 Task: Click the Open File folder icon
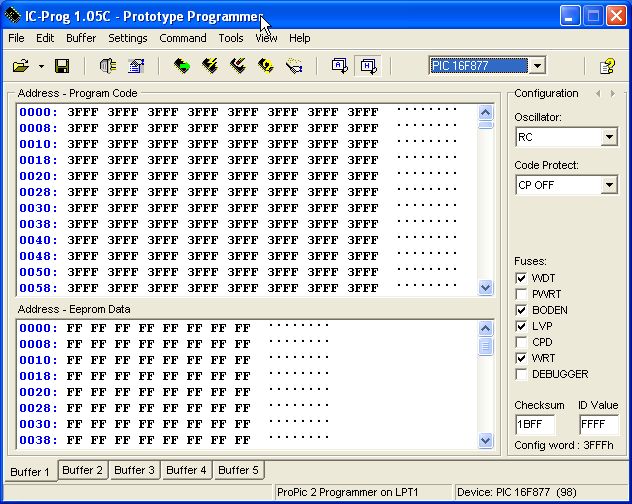coord(20,66)
